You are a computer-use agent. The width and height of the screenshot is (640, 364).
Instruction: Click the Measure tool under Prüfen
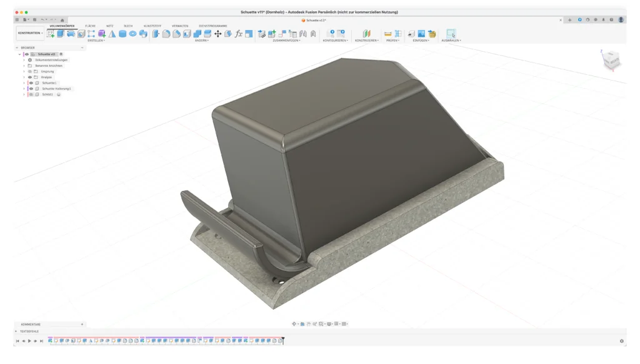pos(387,34)
